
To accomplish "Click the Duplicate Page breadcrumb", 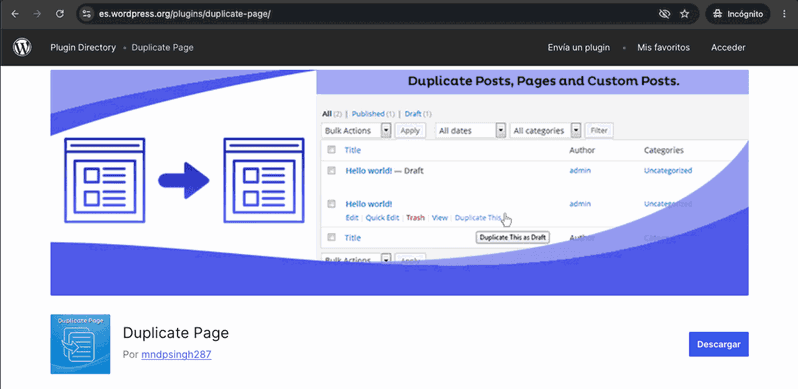I will [x=162, y=47].
